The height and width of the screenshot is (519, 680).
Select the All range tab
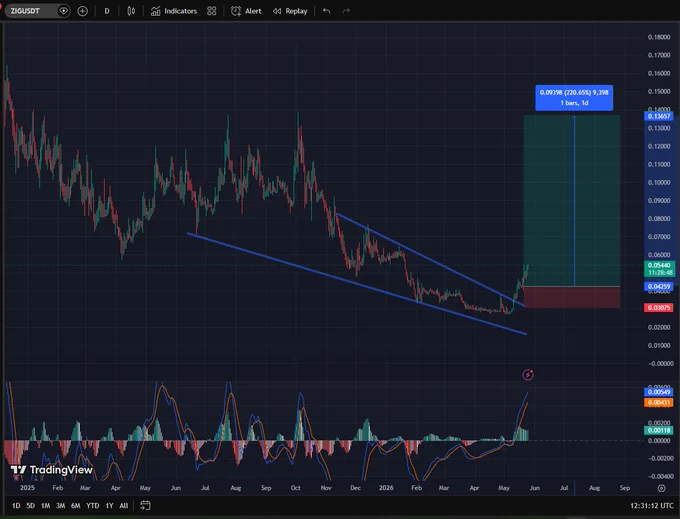[x=124, y=506]
